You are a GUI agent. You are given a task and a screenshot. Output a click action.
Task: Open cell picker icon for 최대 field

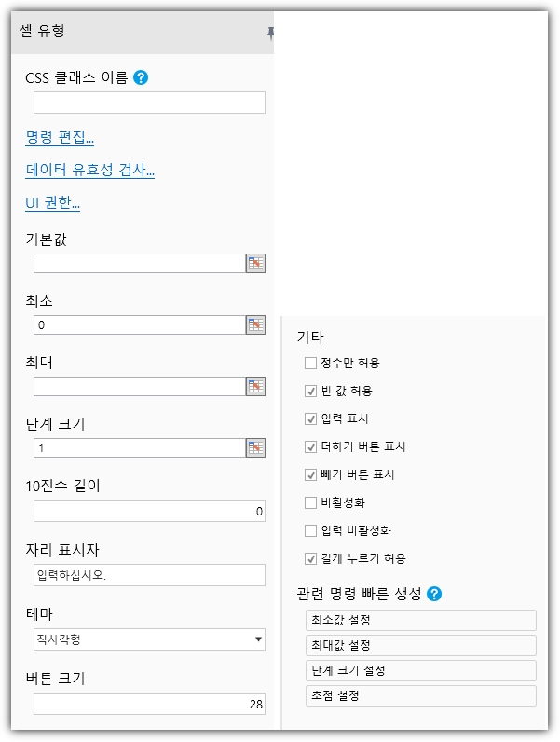(x=255, y=387)
